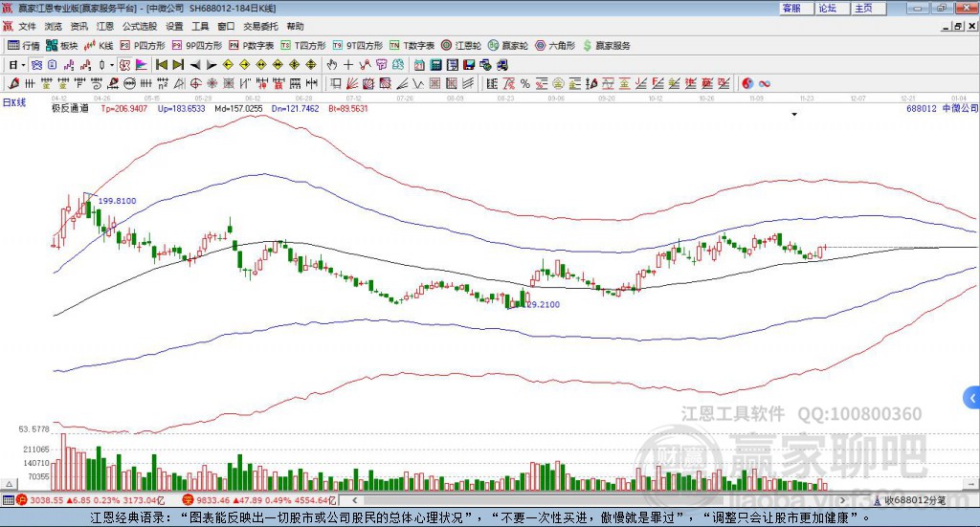Open the T数字表 tool
Viewport: 980px width, 527px height.
coord(412,46)
